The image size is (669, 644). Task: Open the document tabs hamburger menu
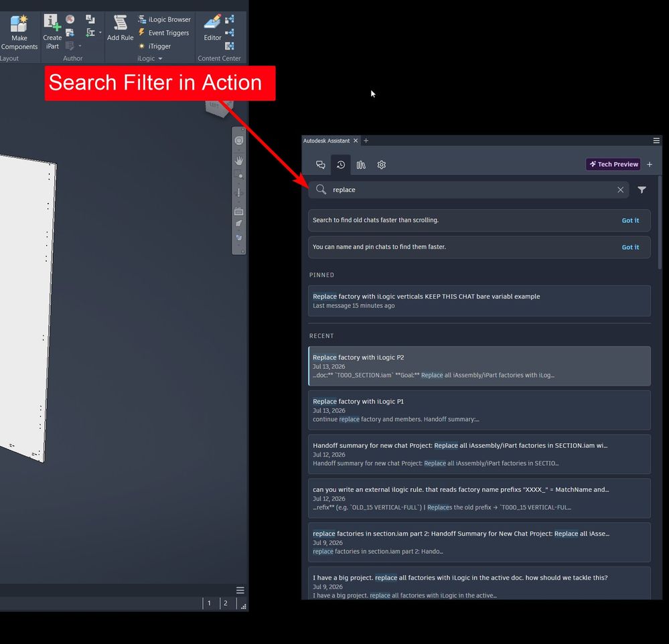click(x=240, y=590)
